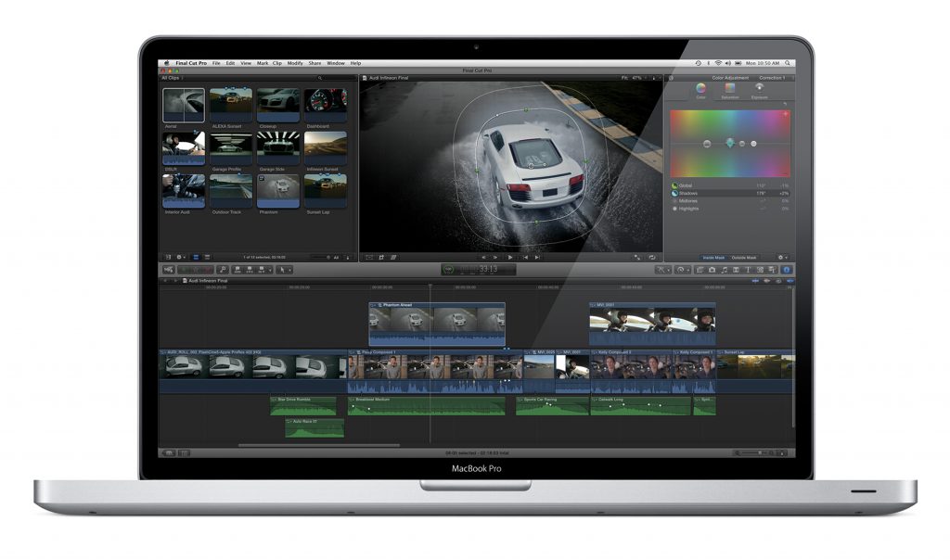Click the viewer crop tool icon
Image resolution: width=950 pixels, height=560 pixels.
point(381,258)
